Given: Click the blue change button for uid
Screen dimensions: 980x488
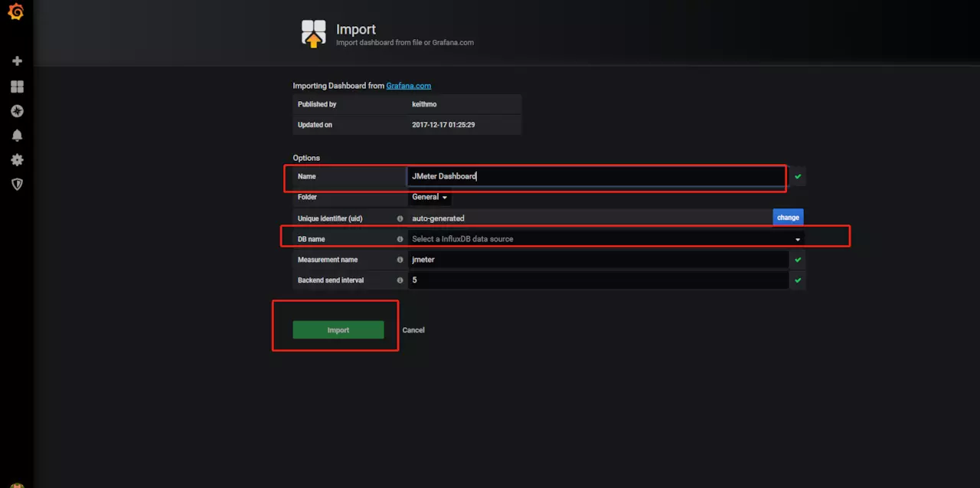Looking at the screenshot, I should pyautogui.click(x=788, y=218).
